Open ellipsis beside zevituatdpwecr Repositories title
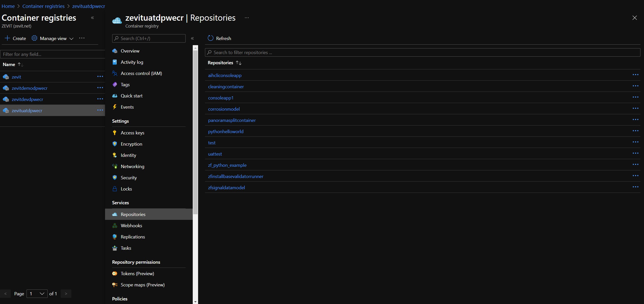The image size is (644, 304). coord(247,18)
